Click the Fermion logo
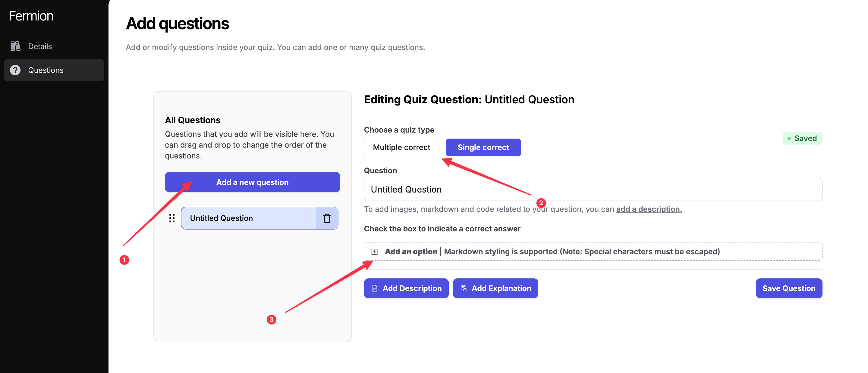This screenshot has width=868, height=373. point(31,16)
